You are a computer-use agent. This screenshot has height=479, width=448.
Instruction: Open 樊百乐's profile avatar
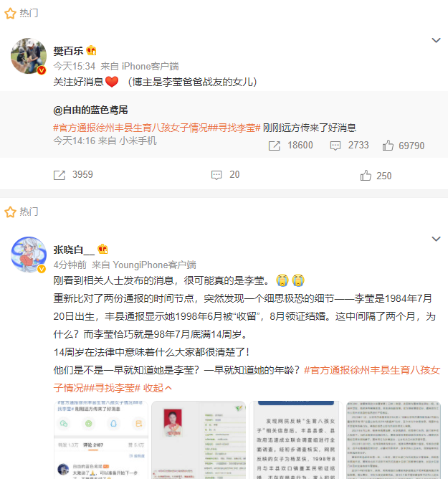(x=29, y=56)
